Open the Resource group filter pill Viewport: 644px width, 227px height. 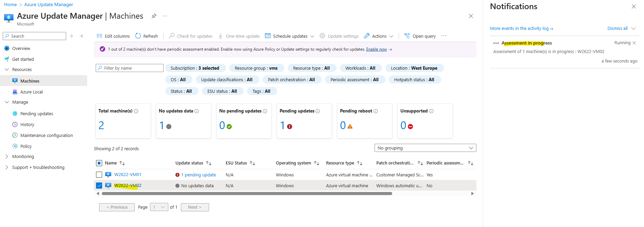click(x=256, y=68)
